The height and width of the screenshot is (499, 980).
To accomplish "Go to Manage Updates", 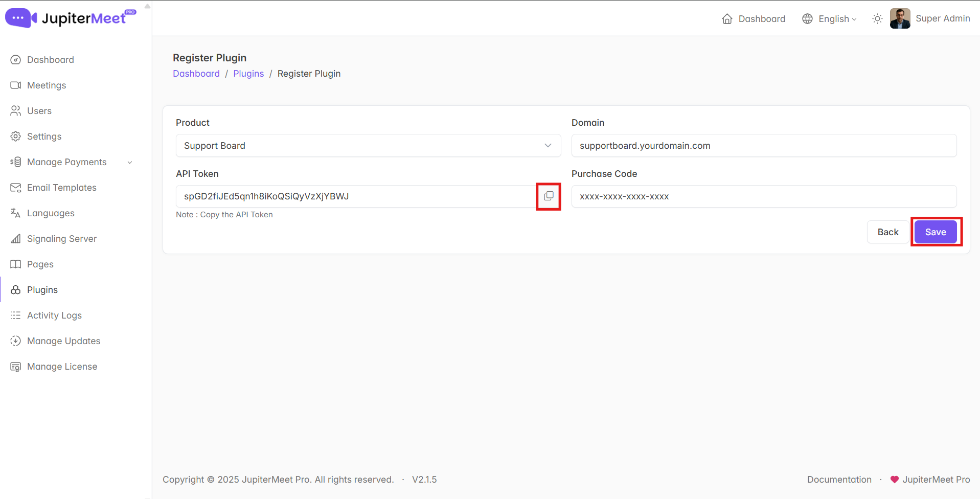I will [63, 341].
